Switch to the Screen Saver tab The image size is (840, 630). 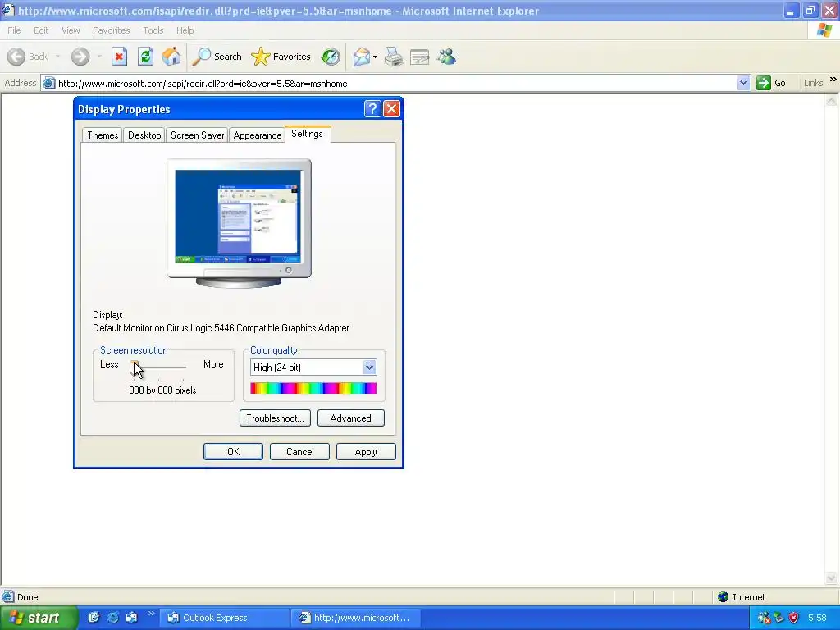coord(197,135)
